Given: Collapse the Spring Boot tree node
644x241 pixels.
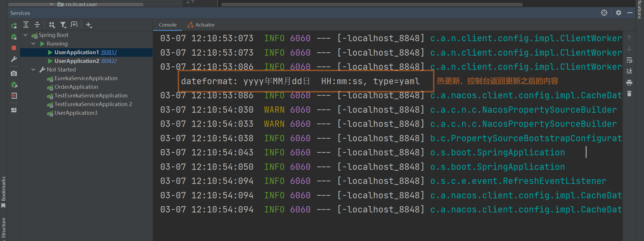Looking at the screenshot, I should coord(26,35).
